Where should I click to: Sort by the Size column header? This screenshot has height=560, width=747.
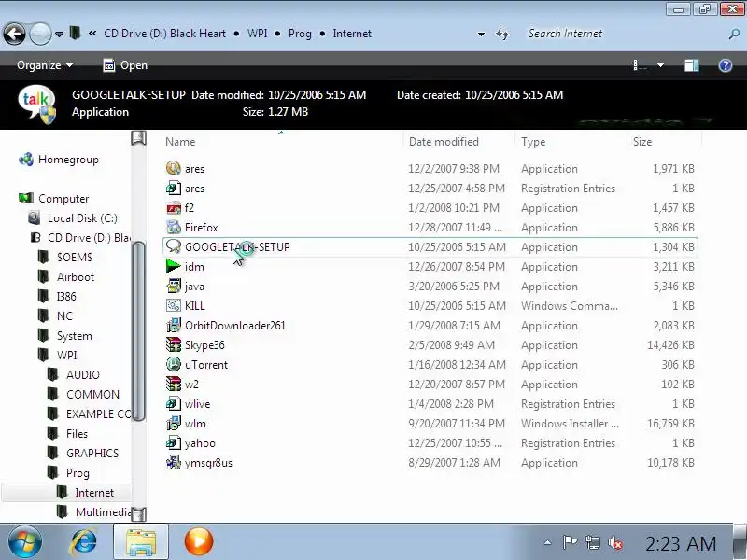pyautogui.click(x=642, y=142)
